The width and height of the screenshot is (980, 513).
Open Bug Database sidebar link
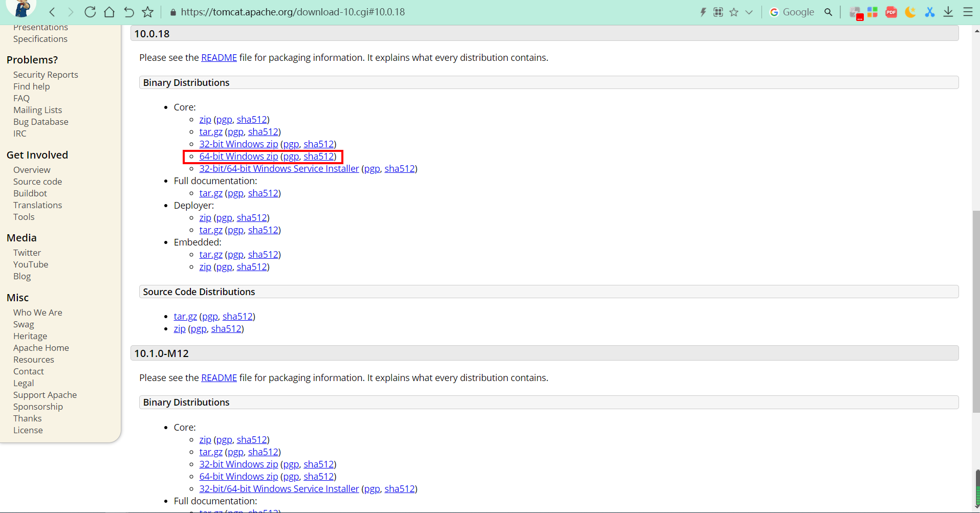point(41,122)
